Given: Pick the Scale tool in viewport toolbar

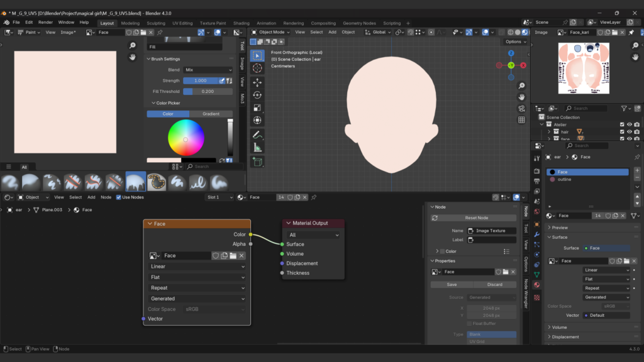Looking at the screenshot, I should tap(257, 107).
